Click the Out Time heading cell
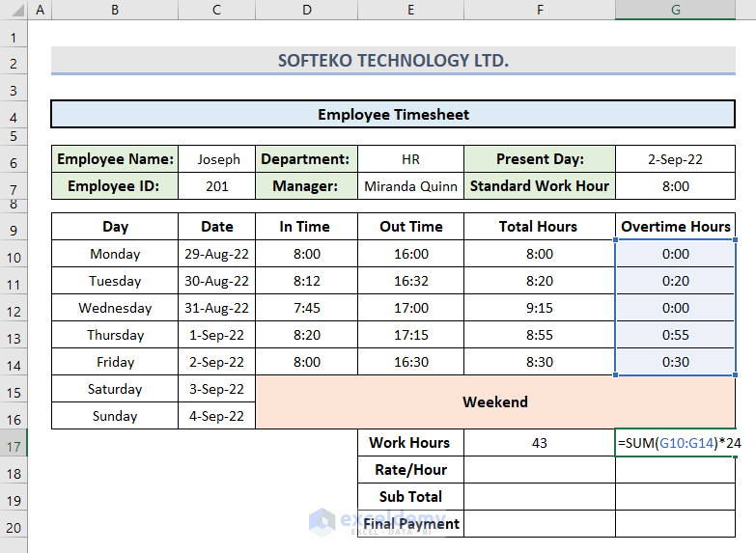Screen dimensions: 756x553 [x=410, y=227]
